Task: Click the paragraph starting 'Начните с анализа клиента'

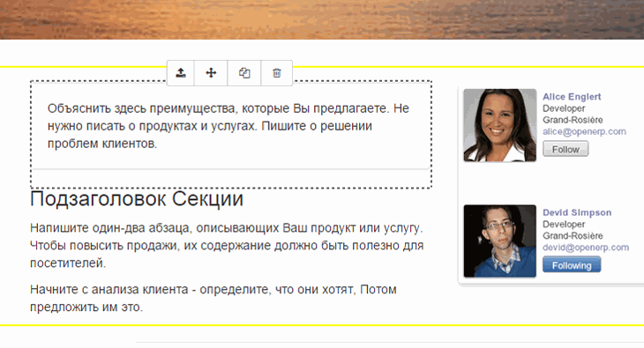Action: point(213,298)
